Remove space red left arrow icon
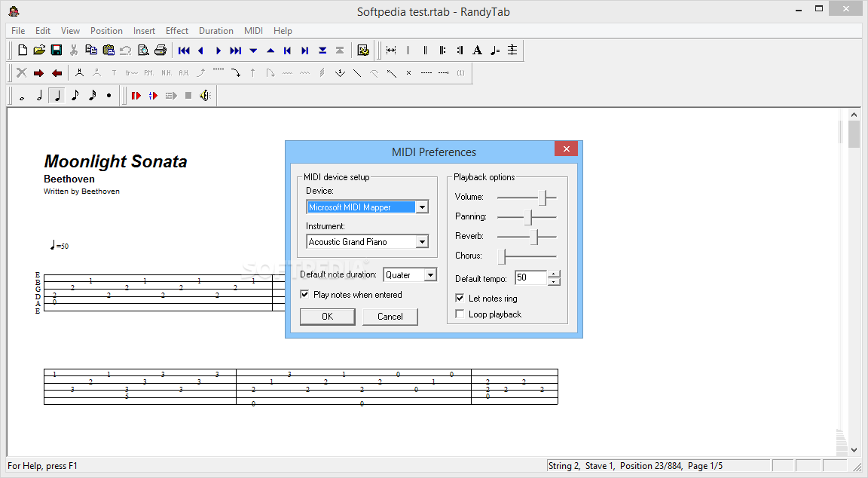868x478 pixels. tap(57, 73)
